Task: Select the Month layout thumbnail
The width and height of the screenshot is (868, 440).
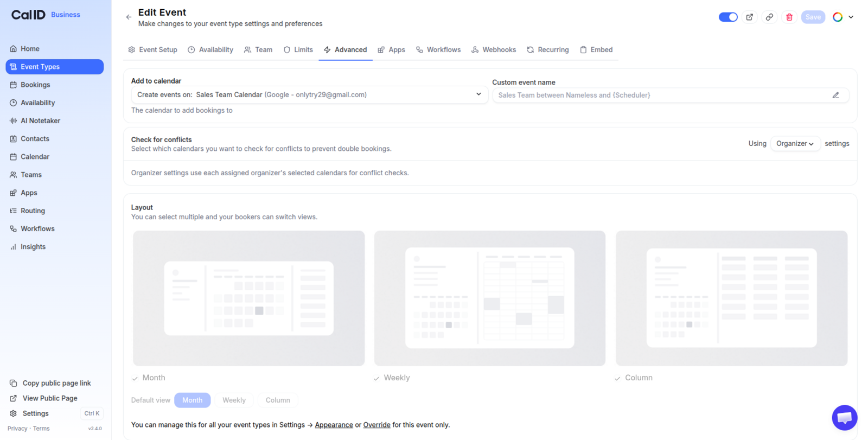Action: [x=249, y=298]
